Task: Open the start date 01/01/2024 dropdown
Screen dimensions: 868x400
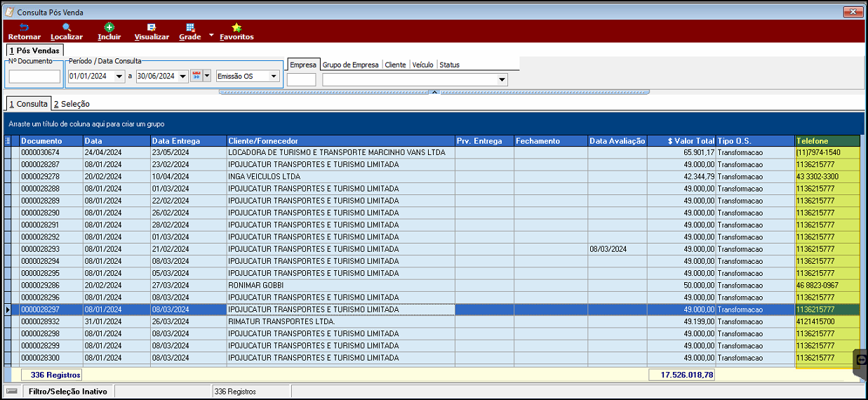Action: point(119,76)
